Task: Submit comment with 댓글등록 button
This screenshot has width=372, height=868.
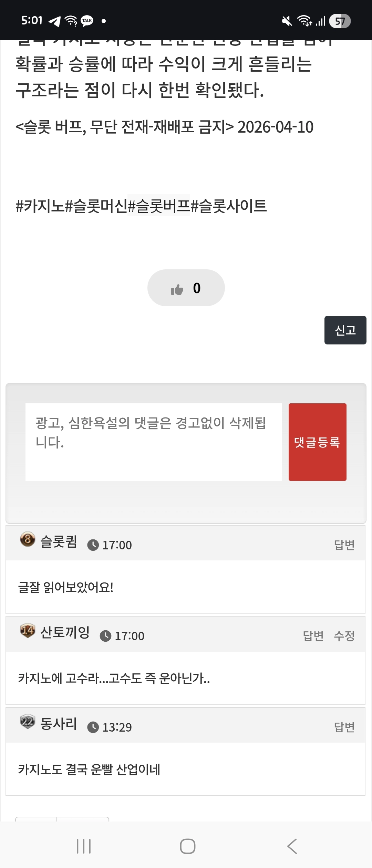Action: (317, 442)
